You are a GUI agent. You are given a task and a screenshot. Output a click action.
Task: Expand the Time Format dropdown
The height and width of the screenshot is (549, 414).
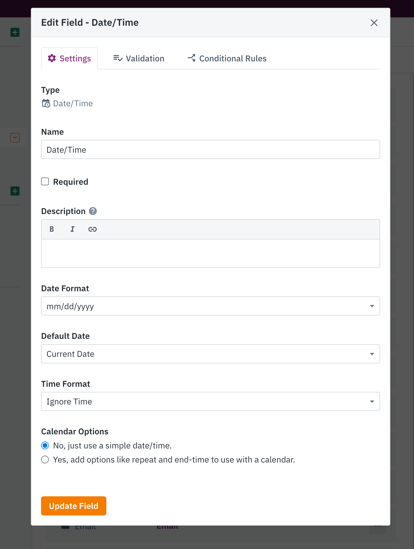click(210, 401)
